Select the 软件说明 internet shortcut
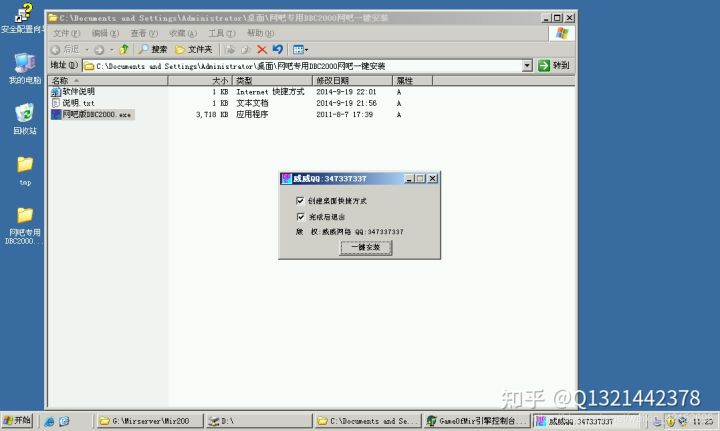This screenshot has width=720, height=431. [x=78, y=91]
